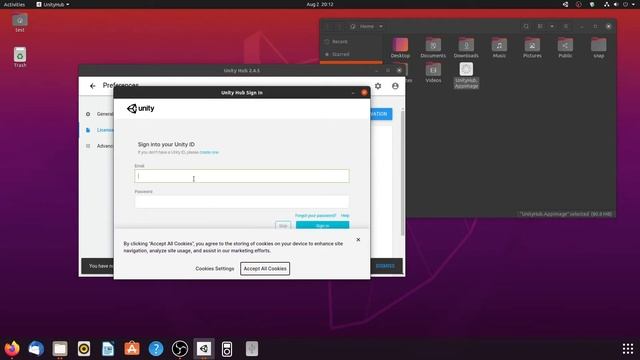This screenshot has width=640, height=360.
Task: Open Desktop folder in Files window
Action: coord(400,48)
